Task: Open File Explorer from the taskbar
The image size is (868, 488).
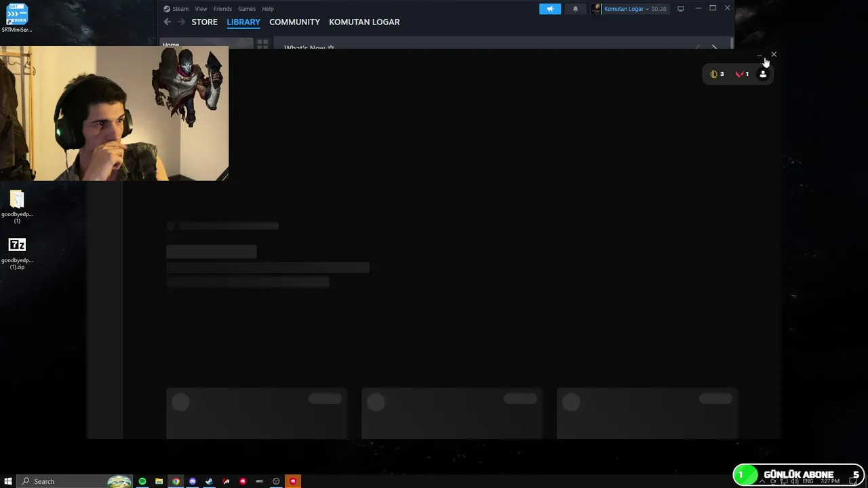Action: [x=159, y=481]
